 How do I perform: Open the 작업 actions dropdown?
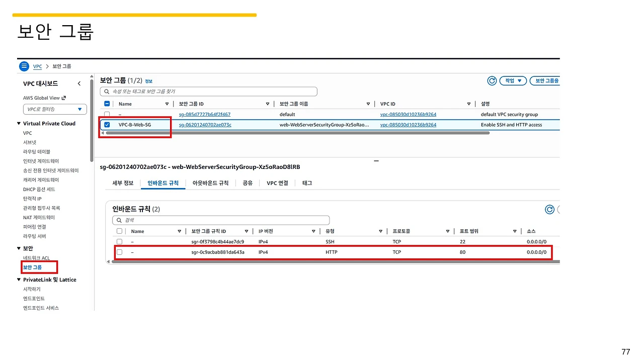point(513,80)
